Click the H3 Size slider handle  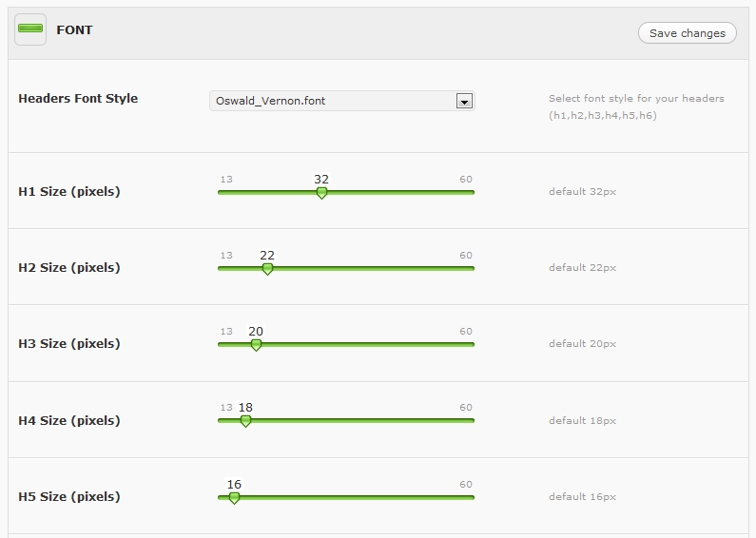[256, 345]
